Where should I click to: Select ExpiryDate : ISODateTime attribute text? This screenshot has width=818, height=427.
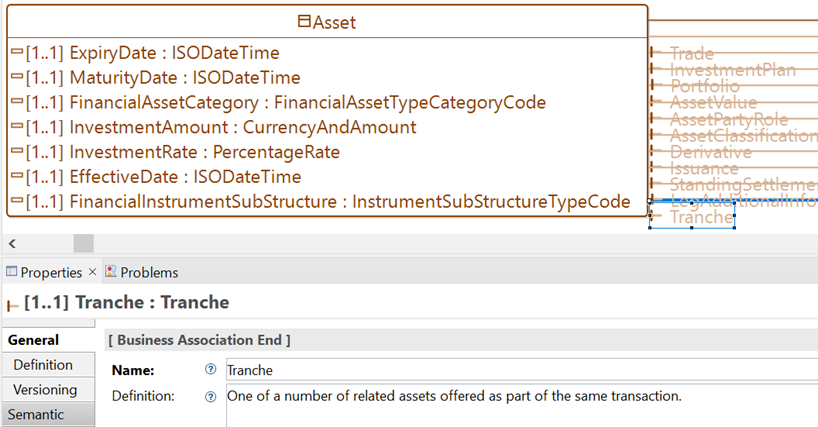[x=174, y=53]
